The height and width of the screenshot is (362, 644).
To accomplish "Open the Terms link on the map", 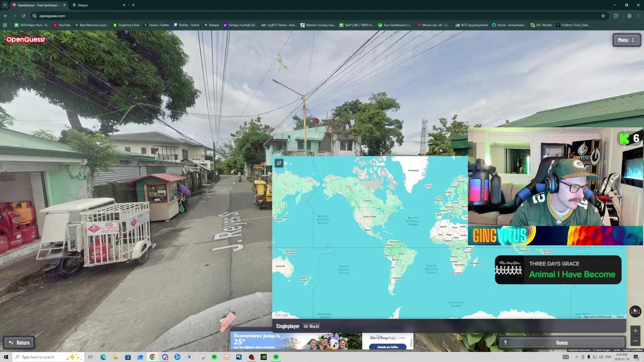I will coord(620,317).
